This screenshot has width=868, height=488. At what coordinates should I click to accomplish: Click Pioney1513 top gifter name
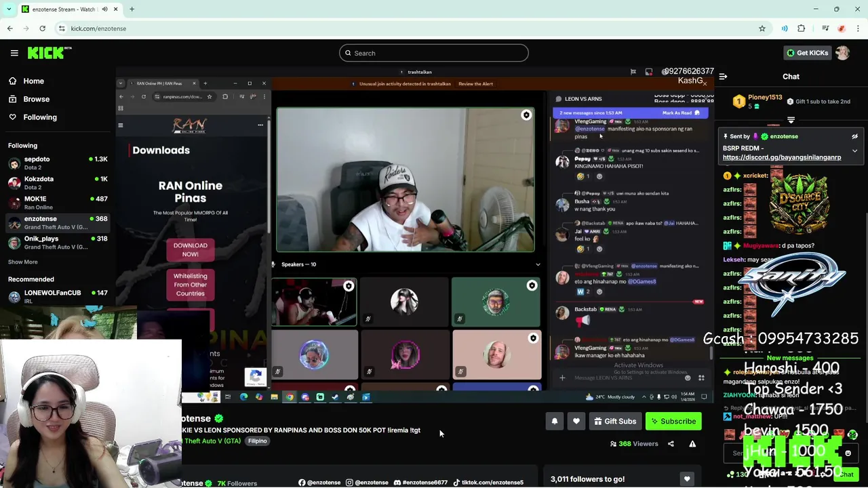point(764,98)
